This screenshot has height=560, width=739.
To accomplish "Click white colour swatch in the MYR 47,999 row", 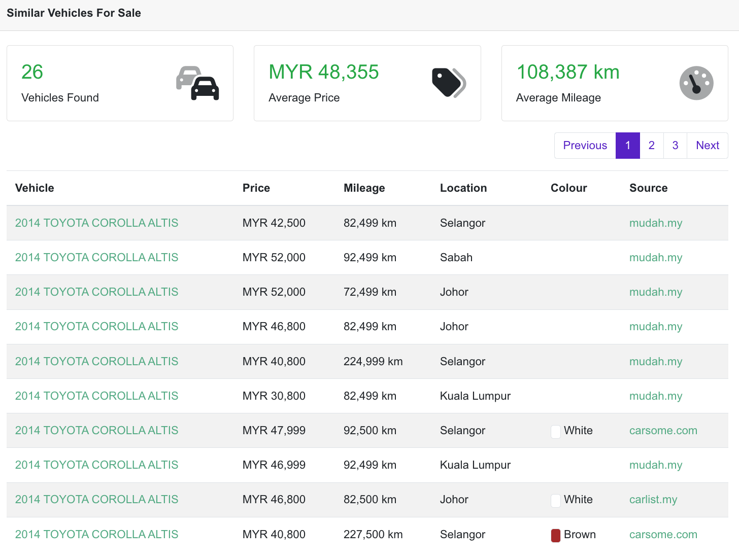I will click(556, 432).
